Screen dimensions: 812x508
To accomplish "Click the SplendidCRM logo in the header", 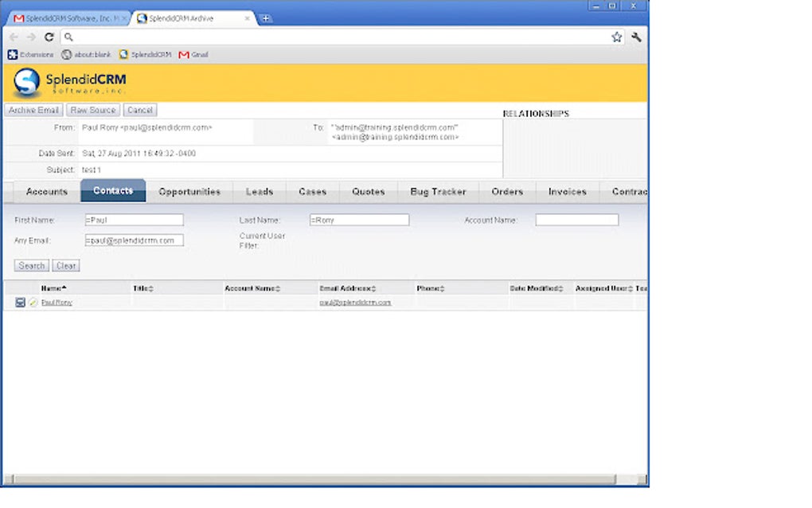I will 68,81.
